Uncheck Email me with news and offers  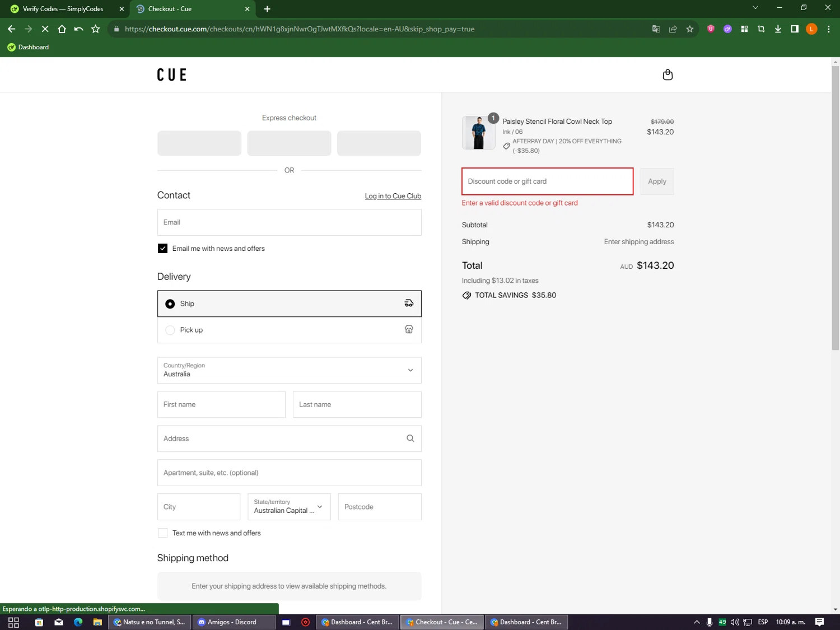162,249
